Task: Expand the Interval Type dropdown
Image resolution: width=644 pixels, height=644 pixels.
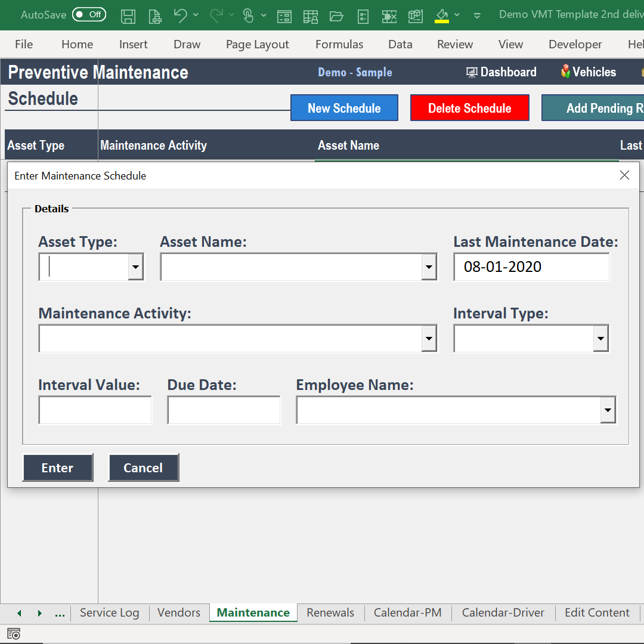Action: (x=599, y=338)
